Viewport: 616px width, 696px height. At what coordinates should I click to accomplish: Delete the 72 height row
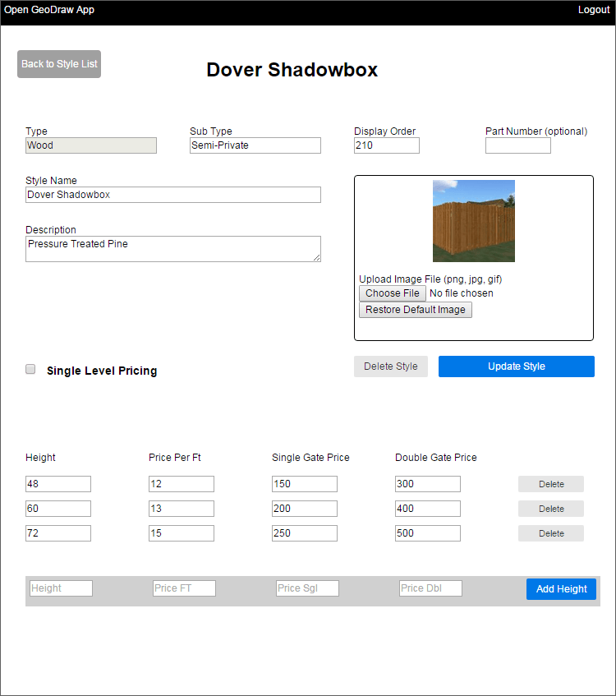click(551, 533)
